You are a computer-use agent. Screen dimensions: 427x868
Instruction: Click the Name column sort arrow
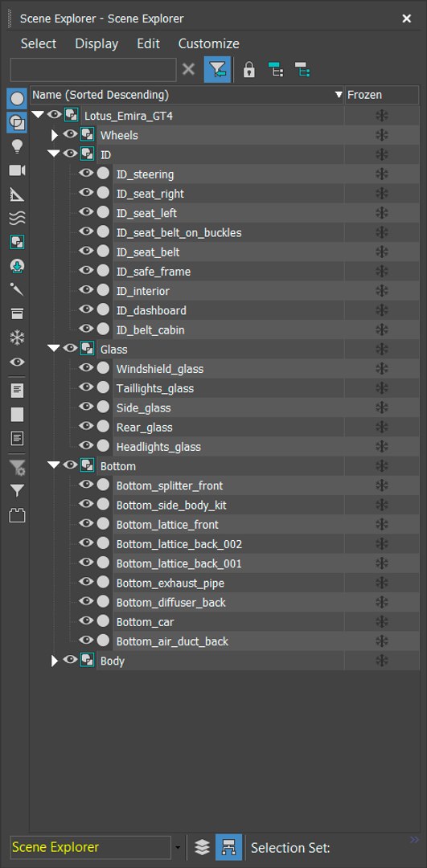click(339, 95)
